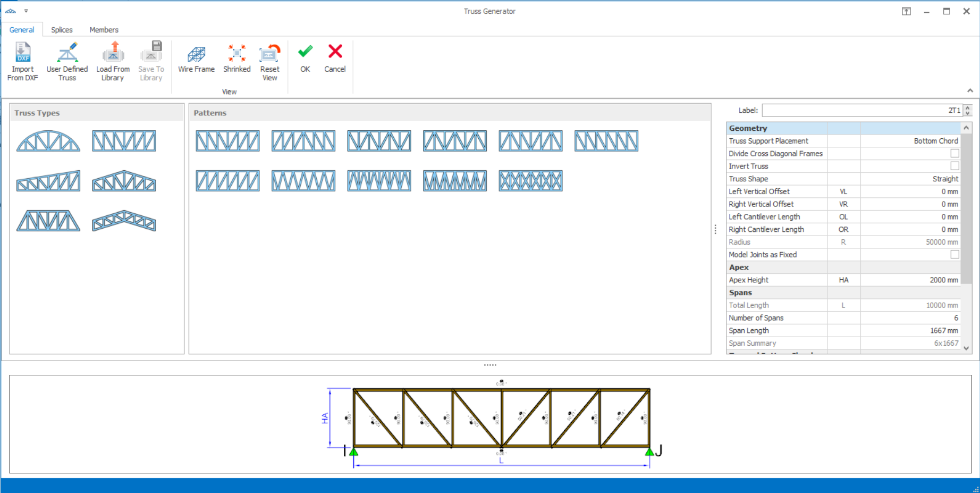Collapse the ribbon with the chevron arrow
The height and width of the screenshot is (493, 980).
[x=969, y=90]
